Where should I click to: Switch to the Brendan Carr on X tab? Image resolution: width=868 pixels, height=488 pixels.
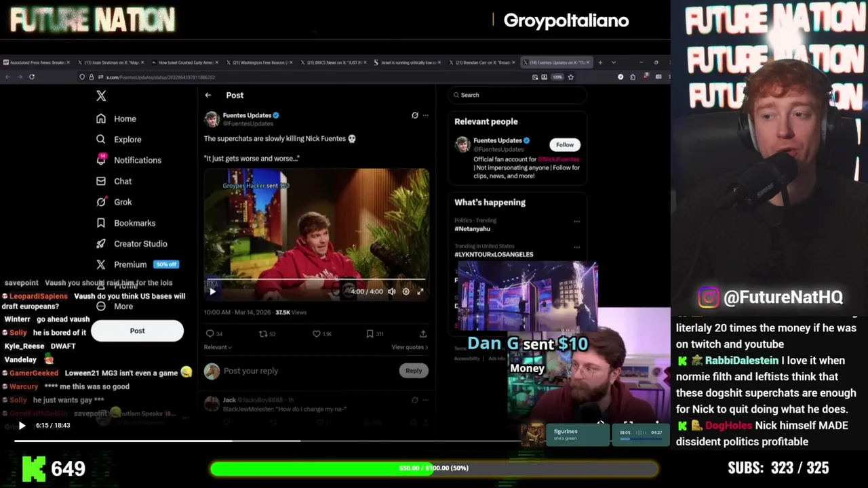[x=482, y=62]
